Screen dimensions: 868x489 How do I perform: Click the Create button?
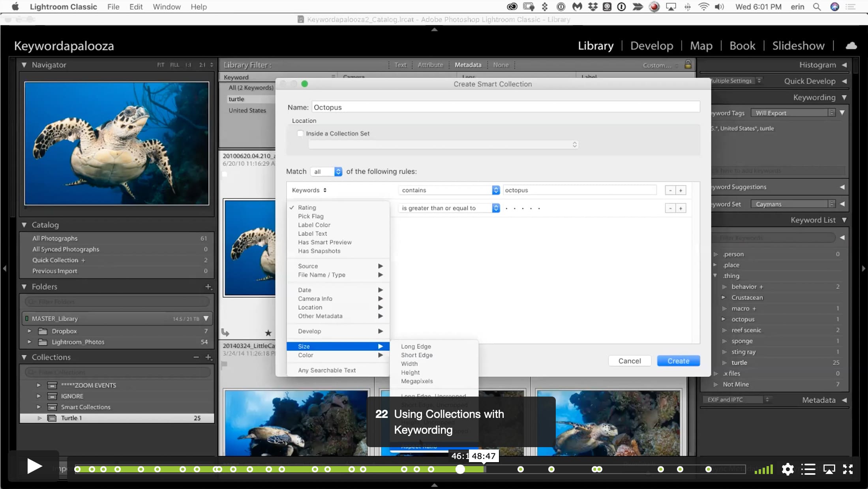[678, 361]
